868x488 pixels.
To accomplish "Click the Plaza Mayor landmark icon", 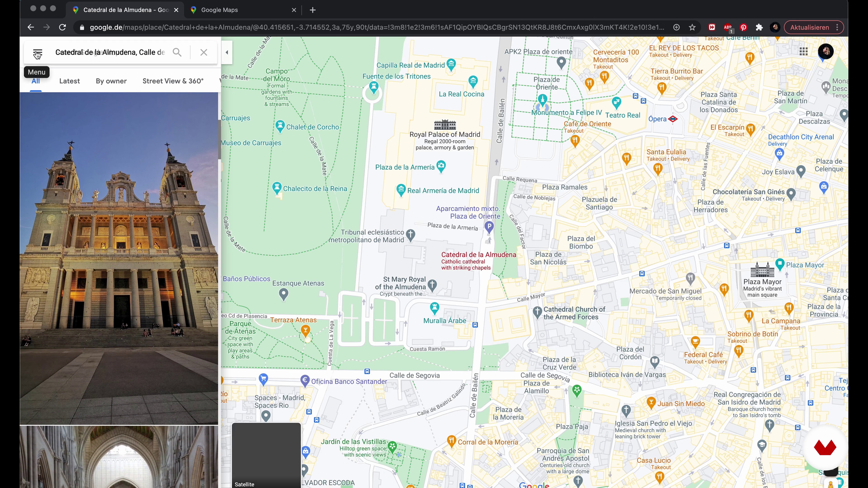I will click(762, 270).
